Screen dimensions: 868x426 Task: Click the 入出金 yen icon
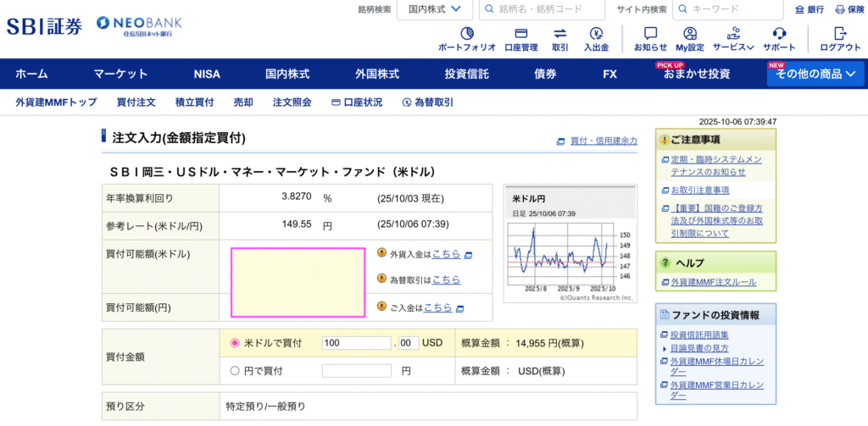(596, 34)
